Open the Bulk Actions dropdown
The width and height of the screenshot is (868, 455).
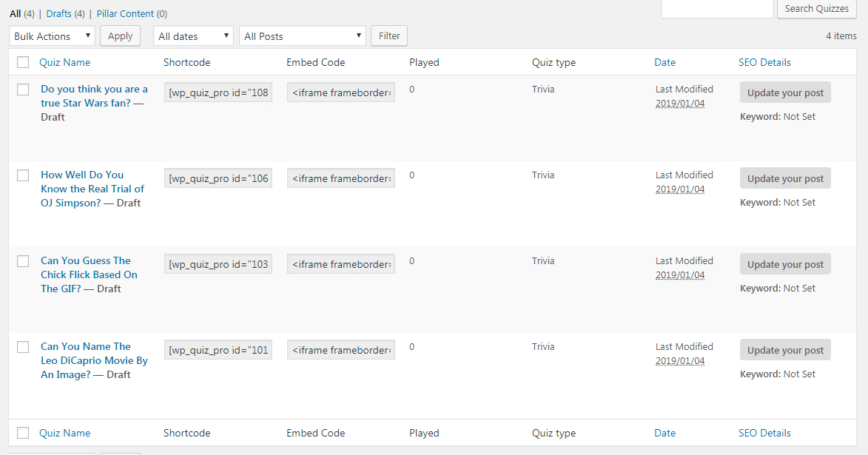pyautogui.click(x=52, y=36)
